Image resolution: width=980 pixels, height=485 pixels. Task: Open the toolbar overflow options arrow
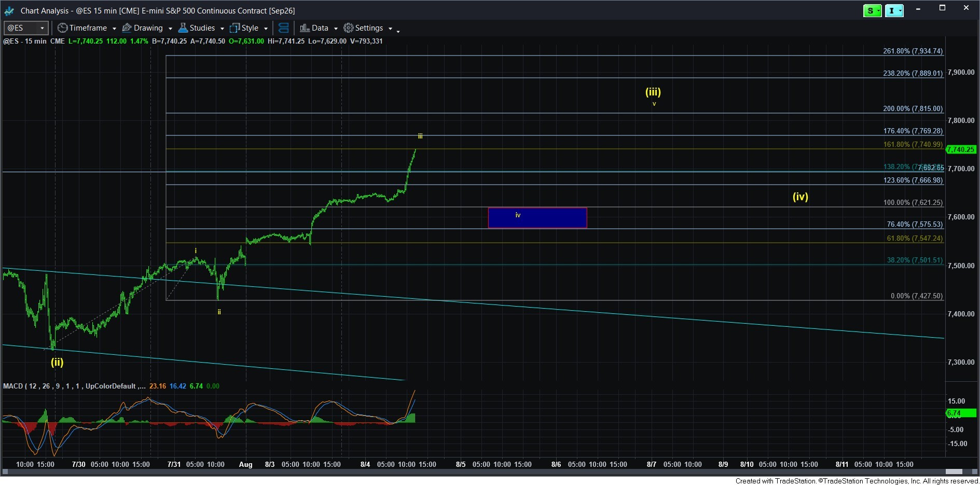click(x=398, y=32)
